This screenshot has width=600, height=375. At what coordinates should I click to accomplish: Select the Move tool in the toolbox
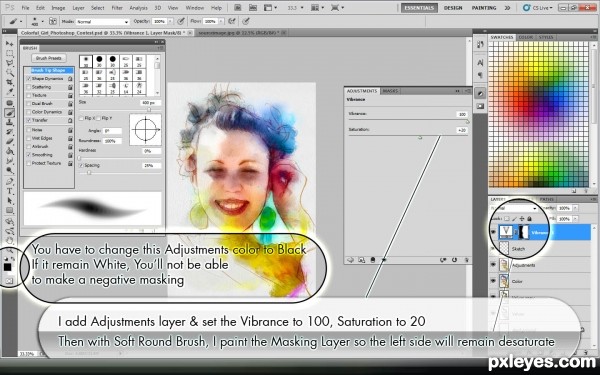[x=9, y=43]
